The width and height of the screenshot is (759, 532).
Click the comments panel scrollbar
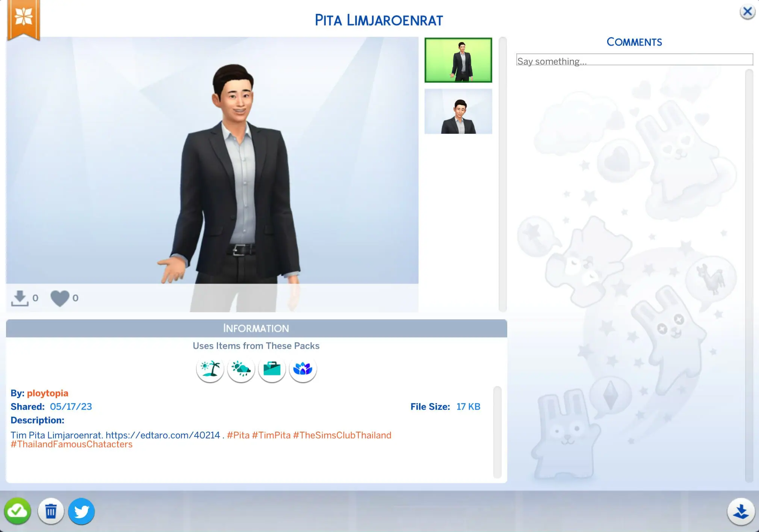749,276
